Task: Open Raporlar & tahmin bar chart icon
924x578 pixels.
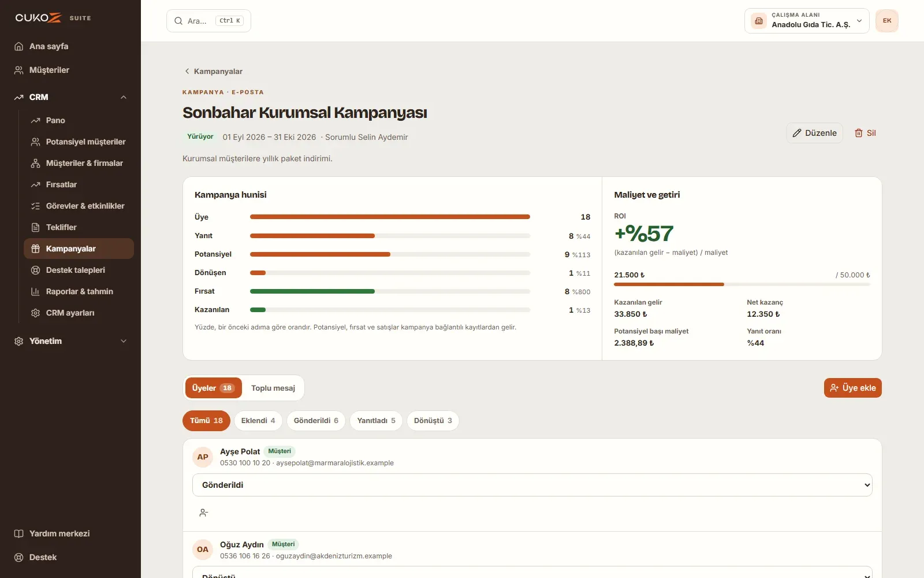Action: (35, 291)
